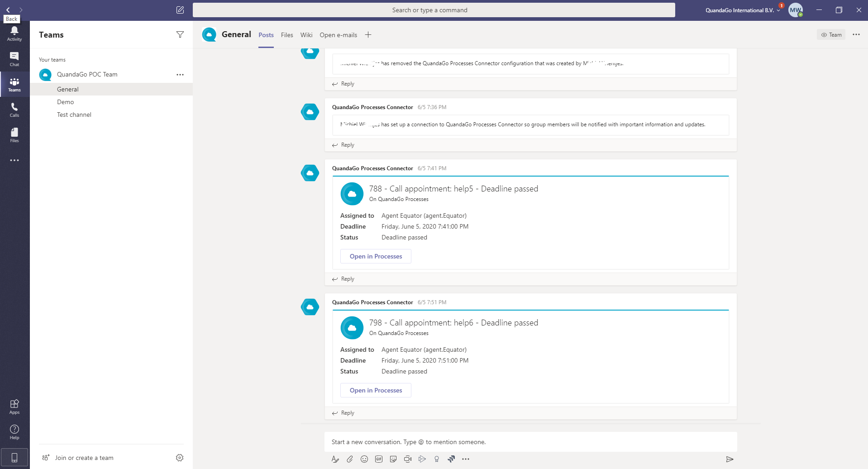
Task: Open the Open e-mails tab
Action: (339, 35)
